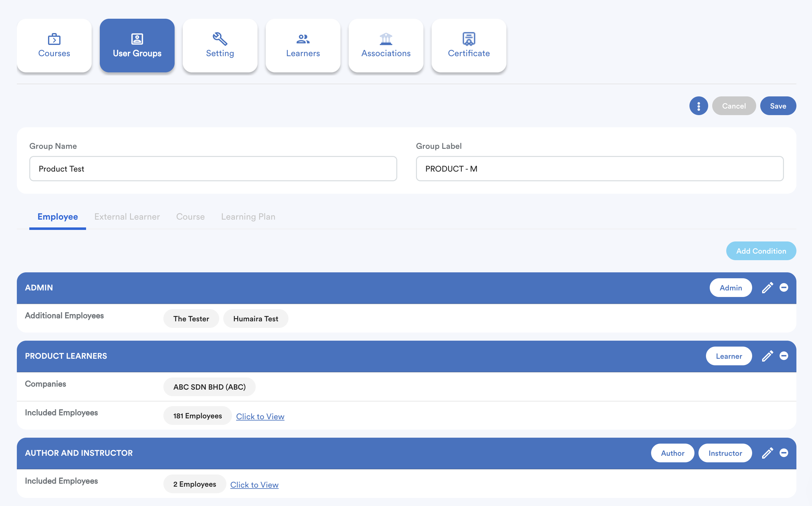Delete the AUTHOR AND INSTRUCTOR condition
This screenshot has width=812, height=506.
[784, 453]
